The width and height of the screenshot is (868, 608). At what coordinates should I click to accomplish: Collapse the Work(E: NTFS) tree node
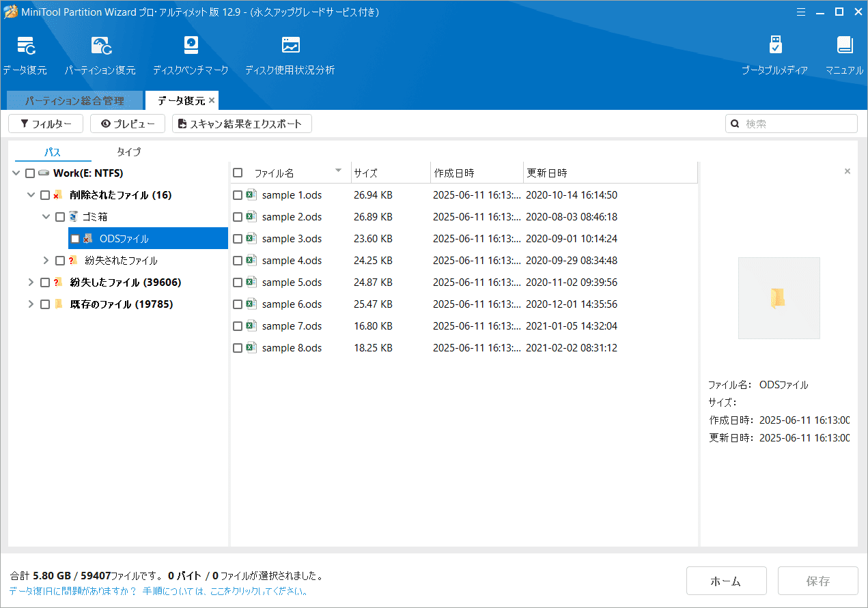(16, 173)
